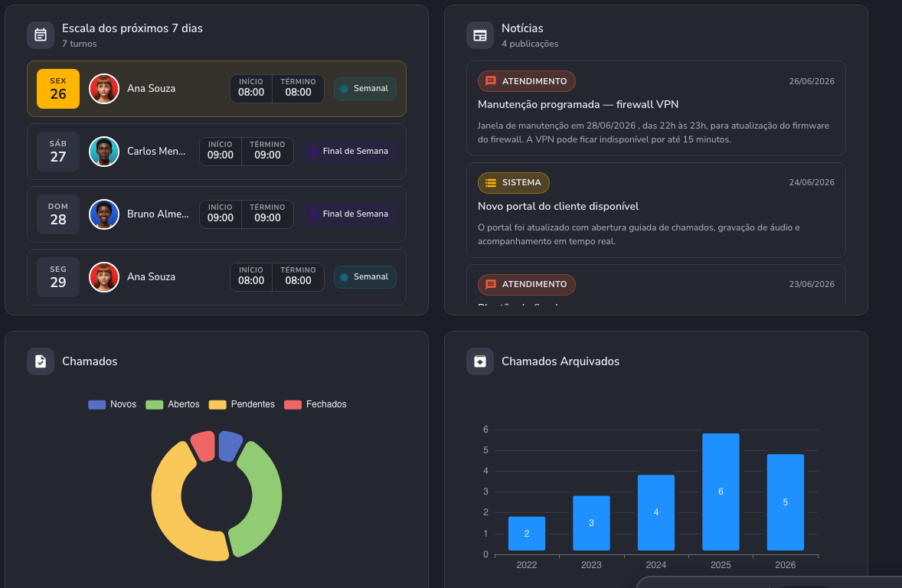The width and height of the screenshot is (902, 588).
Task: Toggle the Novos legend item
Action: click(x=112, y=404)
